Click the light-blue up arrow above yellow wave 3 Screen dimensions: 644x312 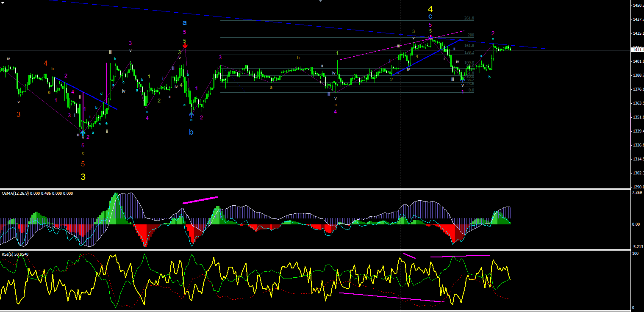(83, 133)
